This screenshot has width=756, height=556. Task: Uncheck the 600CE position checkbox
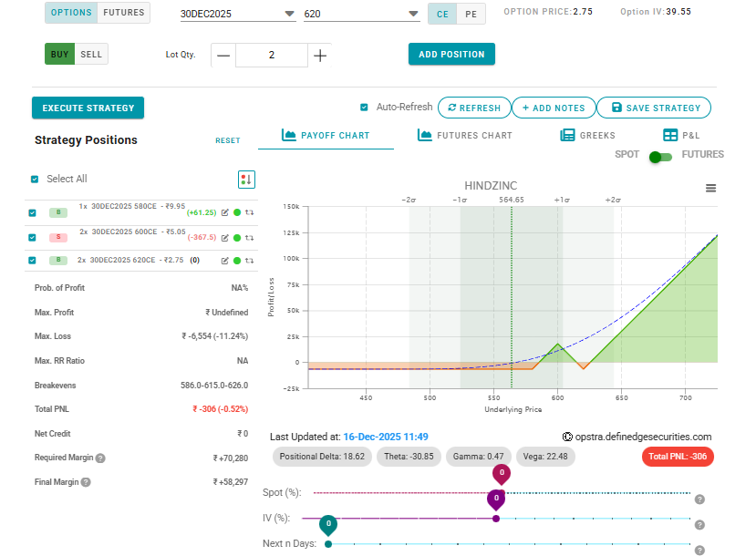pyautogui.click(x=32, y=238)
